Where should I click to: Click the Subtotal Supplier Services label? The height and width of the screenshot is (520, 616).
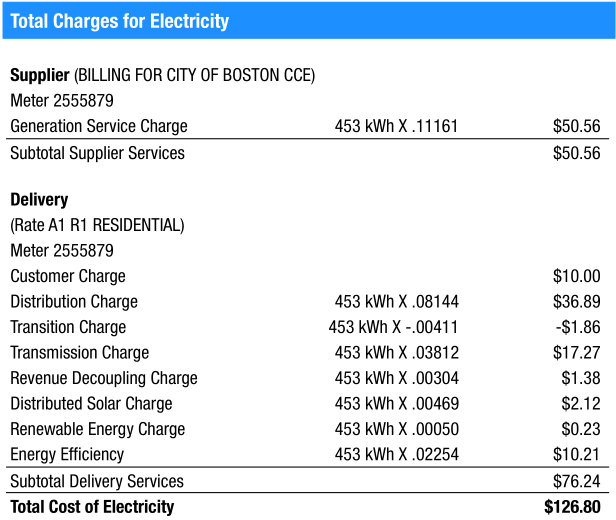[97, 153]
